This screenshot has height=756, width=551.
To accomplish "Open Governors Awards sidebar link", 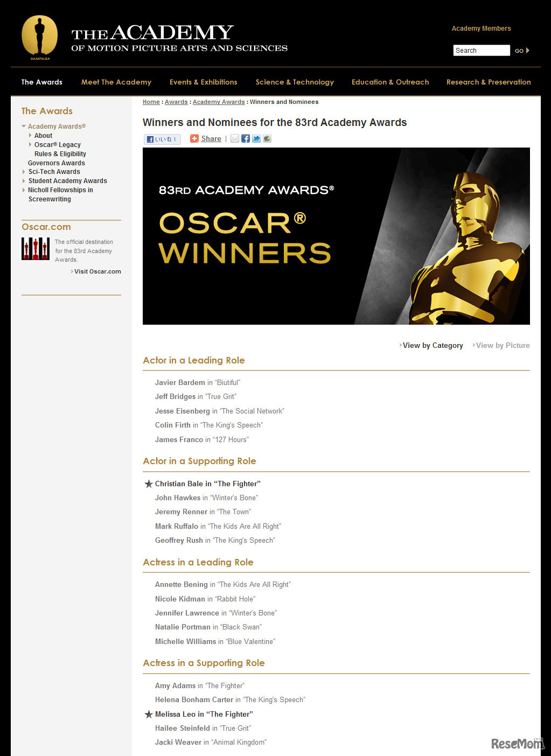I will pos(57,163).
